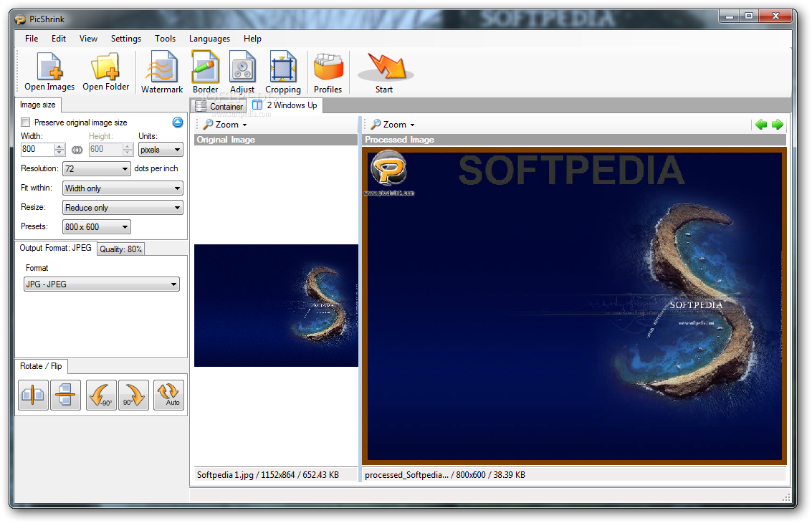Viewport: 812px width, 523px height.
Task: Open the Tools menu
Action: pos(166,39)
